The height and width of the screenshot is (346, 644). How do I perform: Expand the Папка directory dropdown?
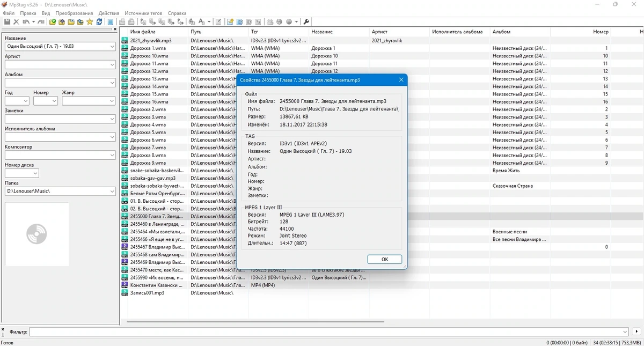coord(112,191)
